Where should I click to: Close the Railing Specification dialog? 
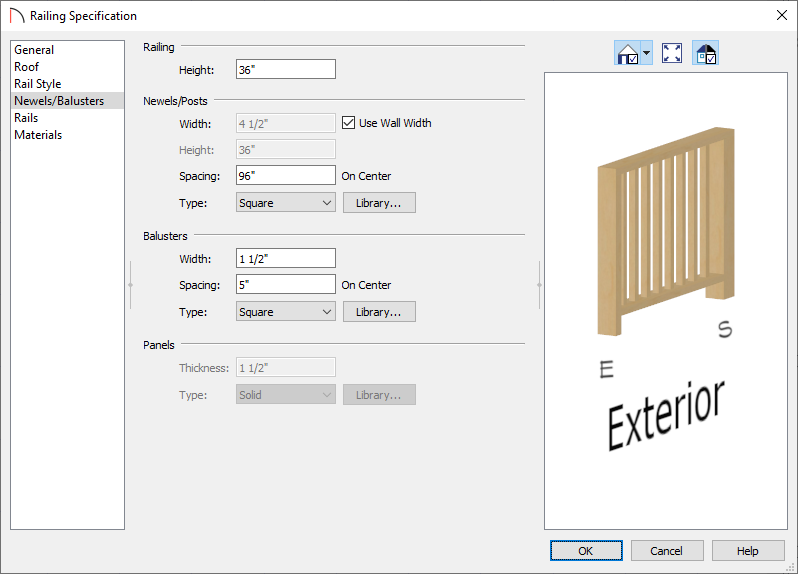point(782,15)
